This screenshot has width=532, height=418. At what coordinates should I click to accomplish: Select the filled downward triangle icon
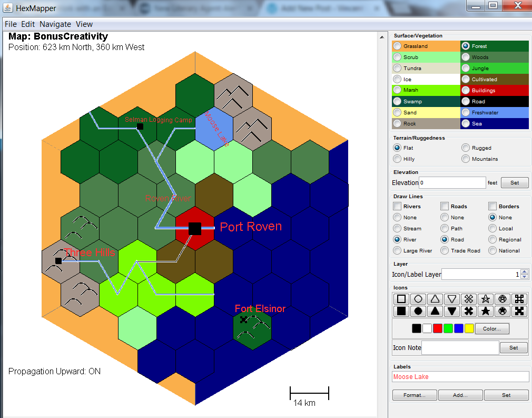tap(452, 311)
